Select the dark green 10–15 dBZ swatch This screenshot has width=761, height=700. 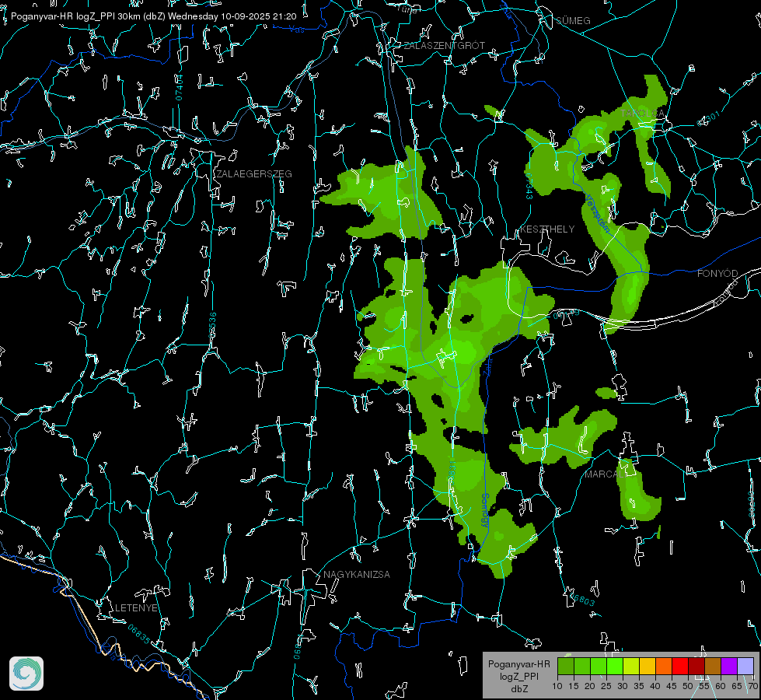(x=566, y=666)
